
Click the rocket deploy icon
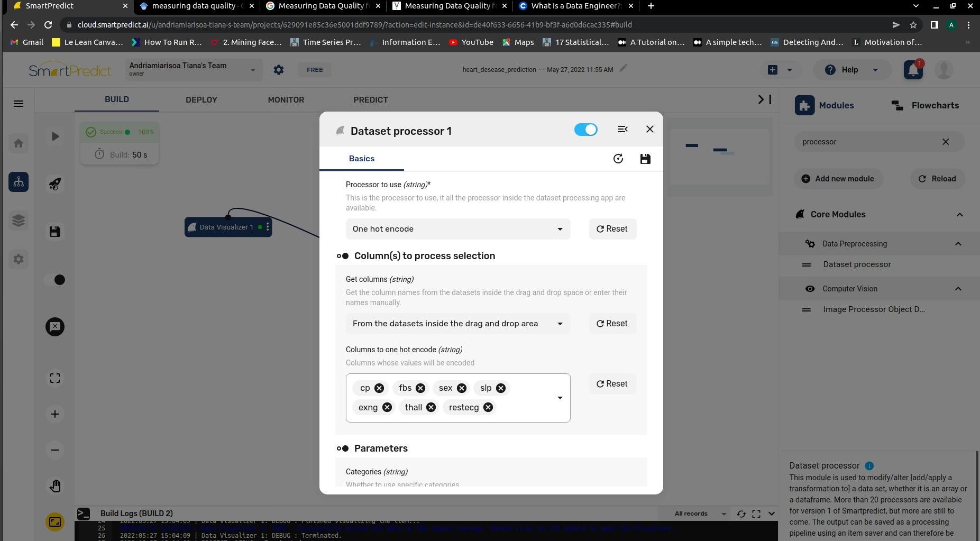pos(55,184)
